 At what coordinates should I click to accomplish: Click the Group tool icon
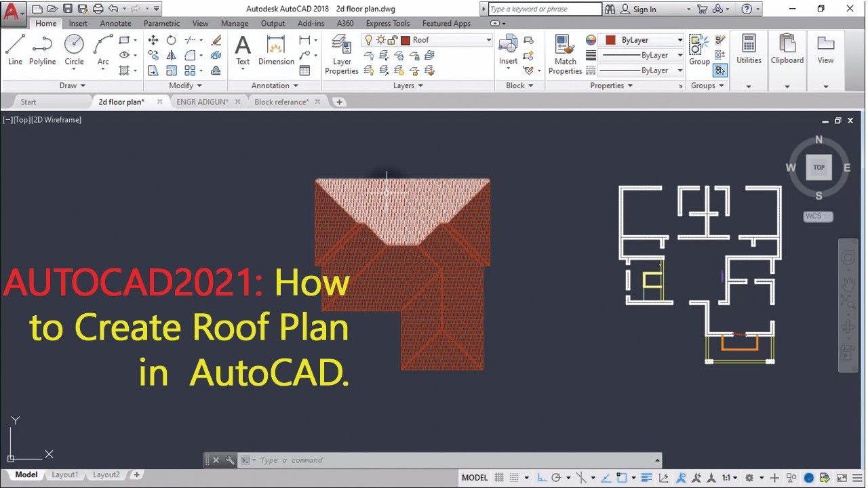point(699,50)
